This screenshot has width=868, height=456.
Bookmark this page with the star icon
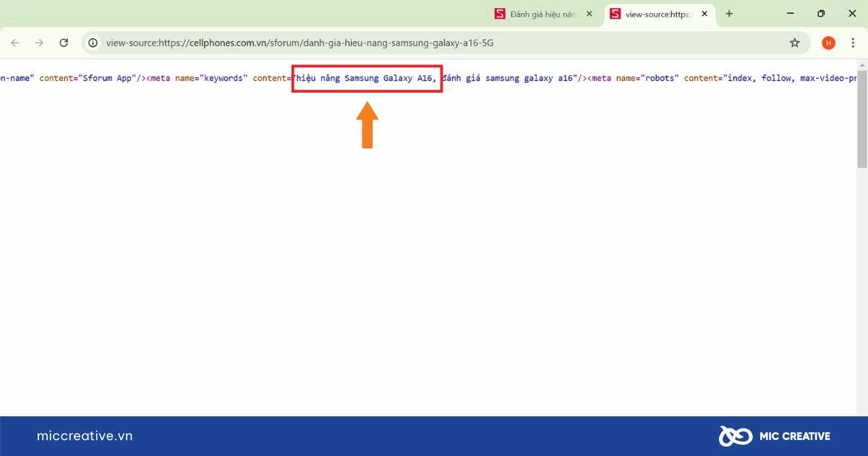pos(795,43)
